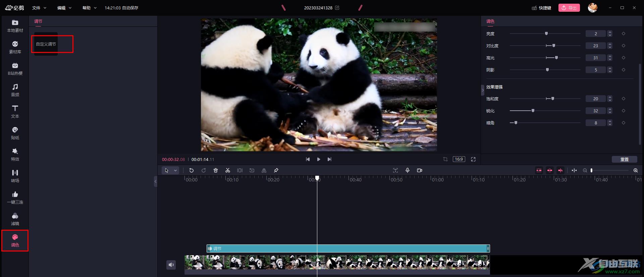Open the 帮助 menu dropdown

(90, 8)
